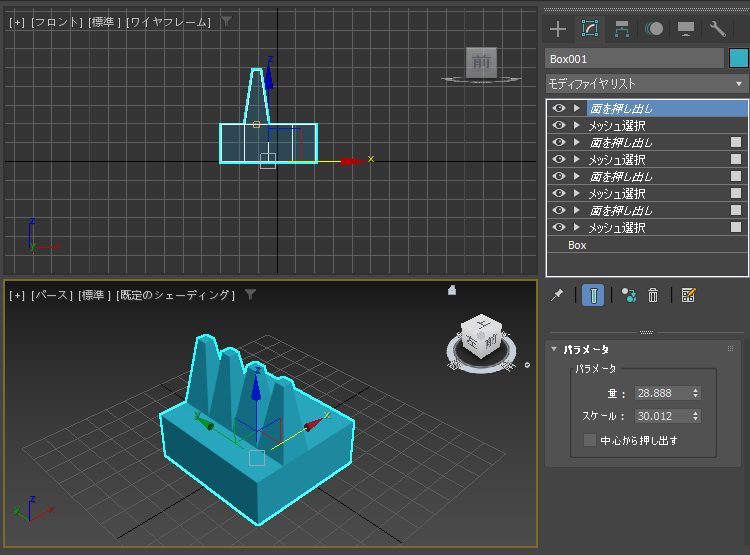The image size is (750, 555).
Task: Click the スケール value field 30.012
Action: pyautogui.click(x=662, y=416)
